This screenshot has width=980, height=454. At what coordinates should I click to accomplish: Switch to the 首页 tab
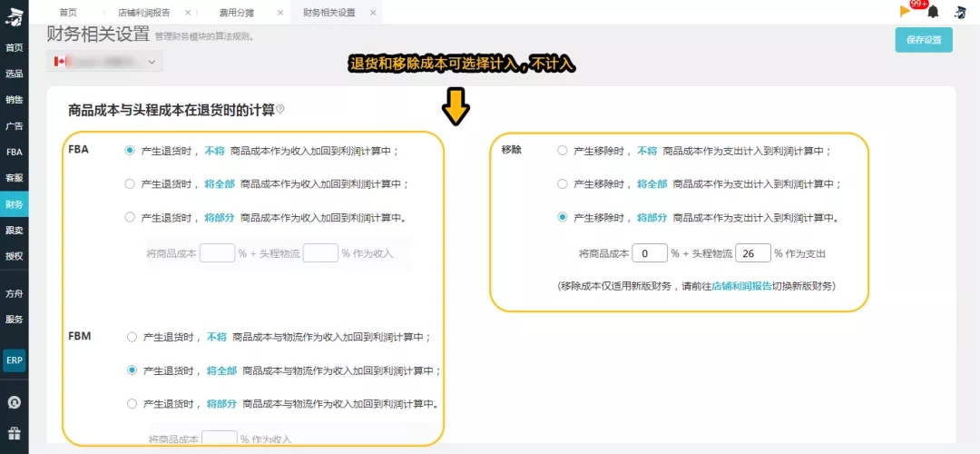(69, 13)
